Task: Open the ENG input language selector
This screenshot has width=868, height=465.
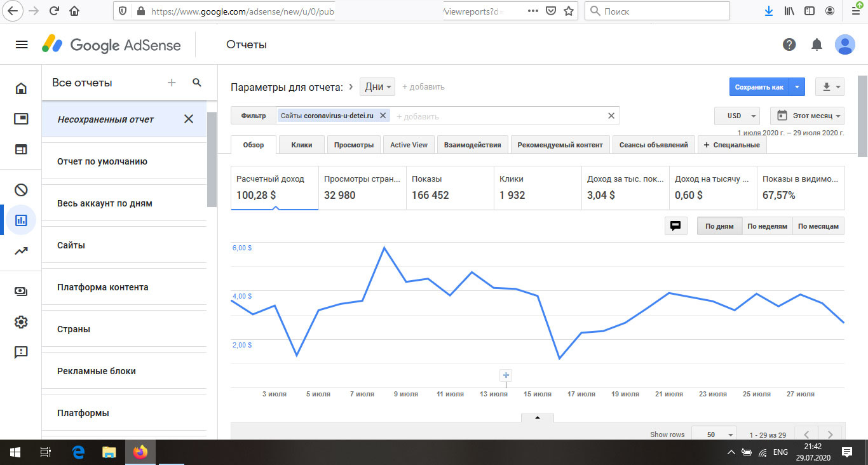Action: point(781,452)
